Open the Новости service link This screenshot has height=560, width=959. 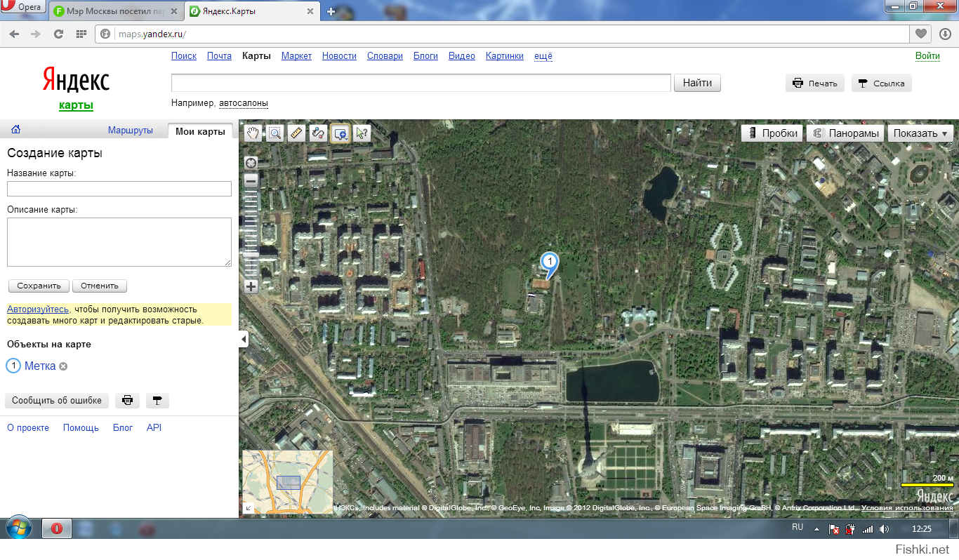point(339,56)
